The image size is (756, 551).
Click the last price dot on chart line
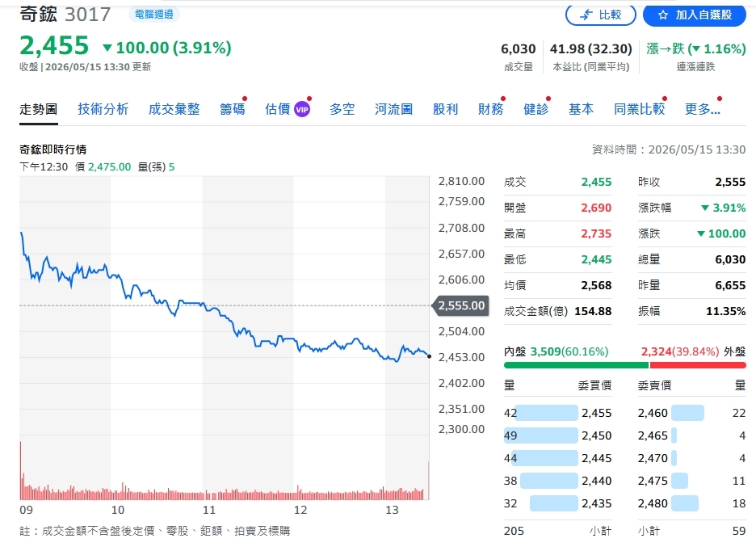(429, 356)
